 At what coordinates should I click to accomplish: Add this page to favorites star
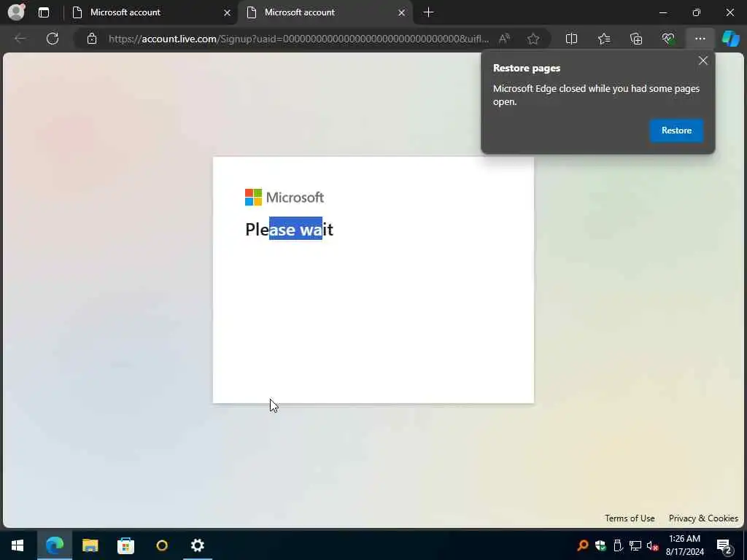533,39
